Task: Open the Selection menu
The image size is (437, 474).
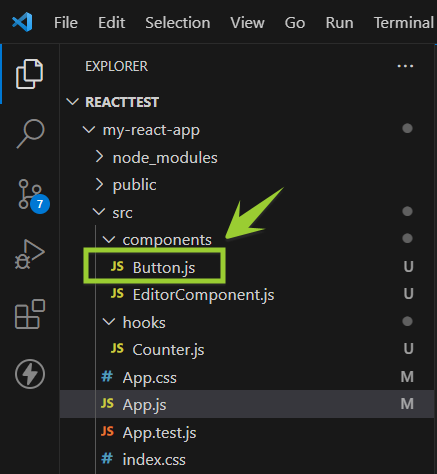Action: coord(178,23)
